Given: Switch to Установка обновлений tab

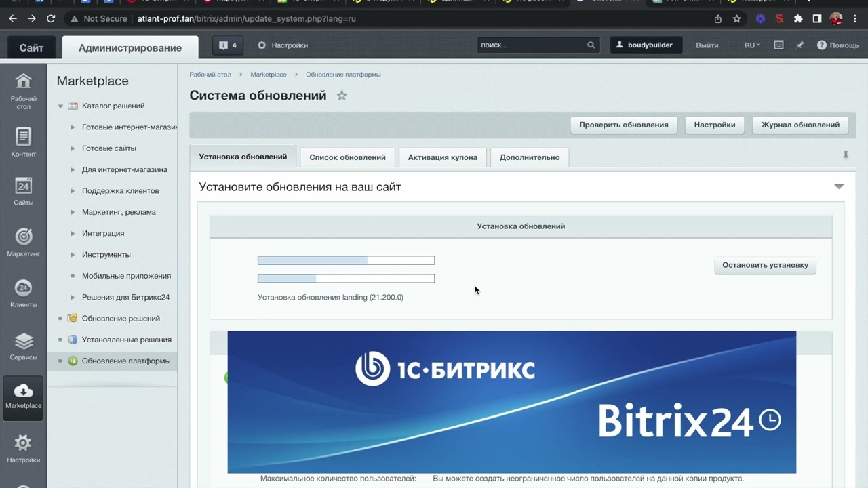Looking at the screenshot, I should [243, 157].
